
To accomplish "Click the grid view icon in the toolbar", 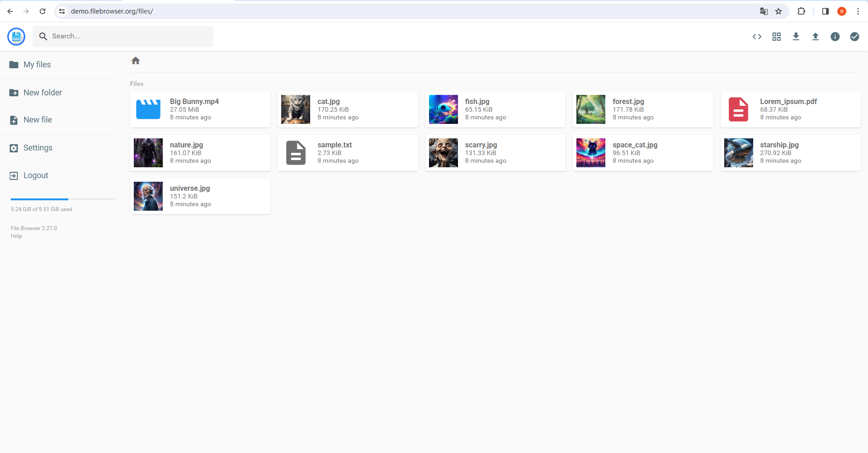I will tap(777, 37).
